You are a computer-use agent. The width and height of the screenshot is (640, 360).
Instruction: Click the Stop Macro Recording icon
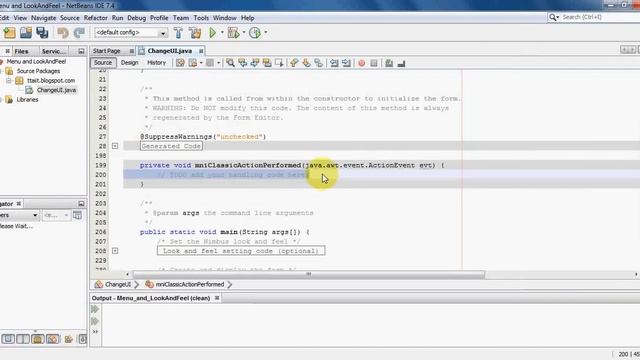[x=374, y=63]
